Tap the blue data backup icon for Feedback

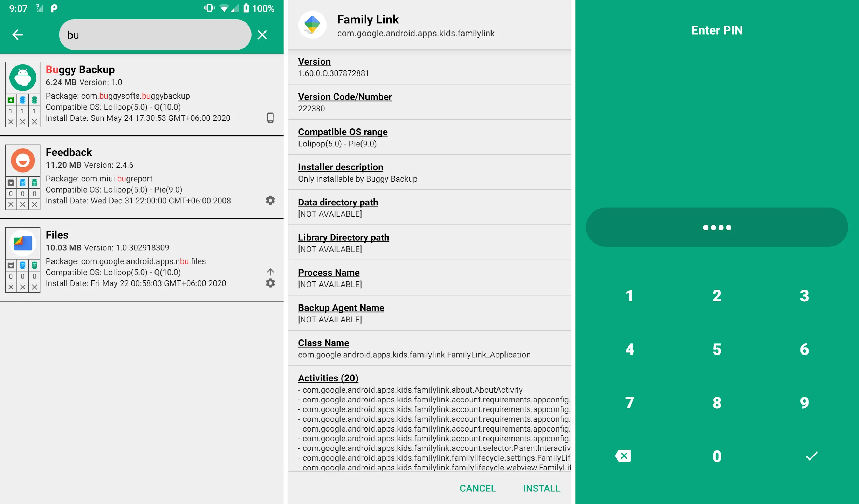(x=23, y=183)
